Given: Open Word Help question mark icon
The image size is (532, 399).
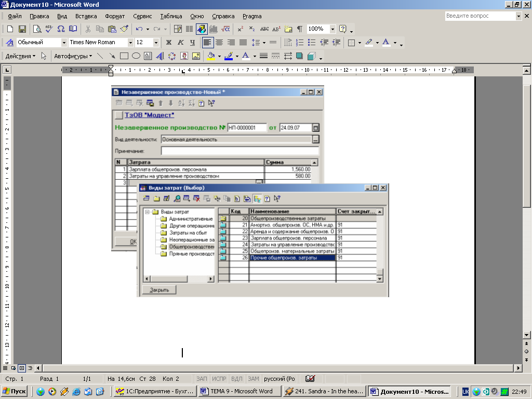Looking at the screenshot, I should (x=343, y=29).
